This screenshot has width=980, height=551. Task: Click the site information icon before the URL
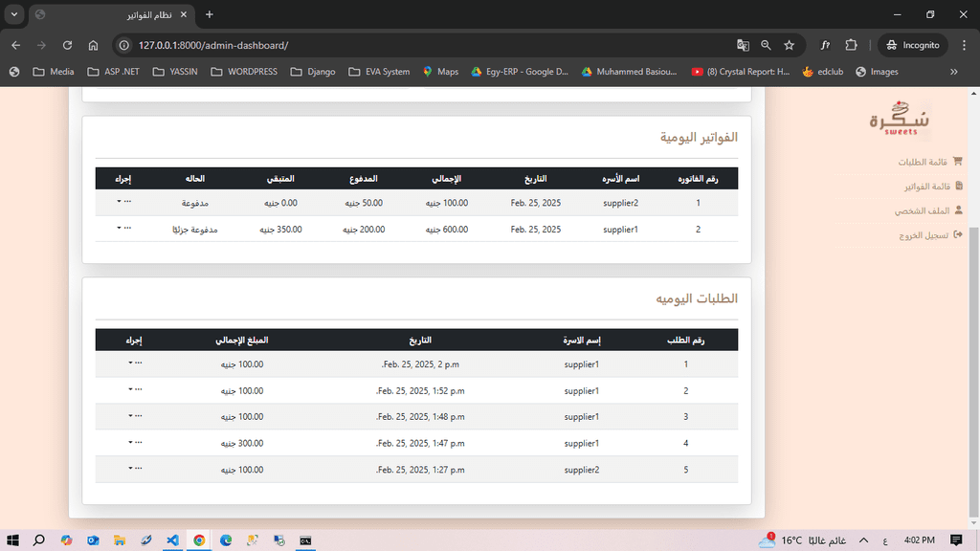pyautogui.click(x=124, y=45)
